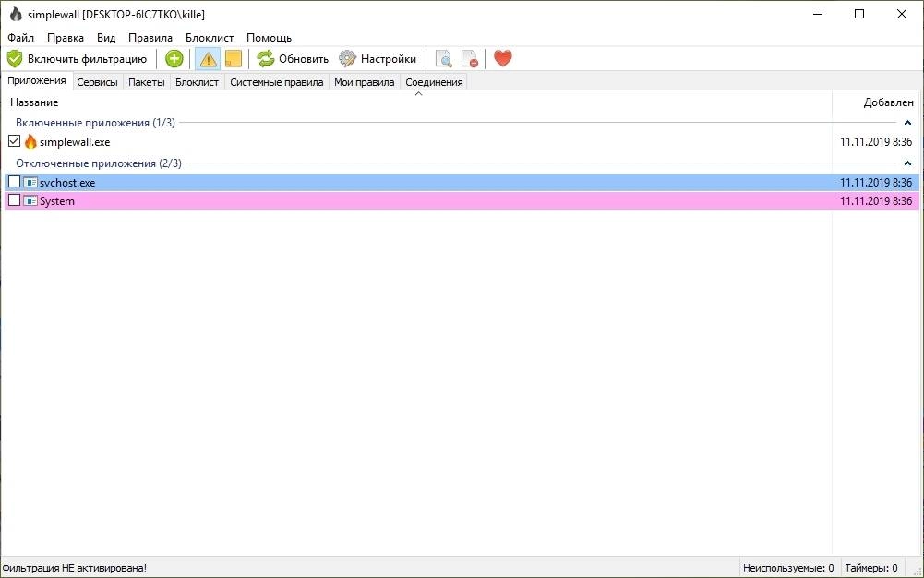
Task: Maximize the simplewall window
Action: (859, 14)
